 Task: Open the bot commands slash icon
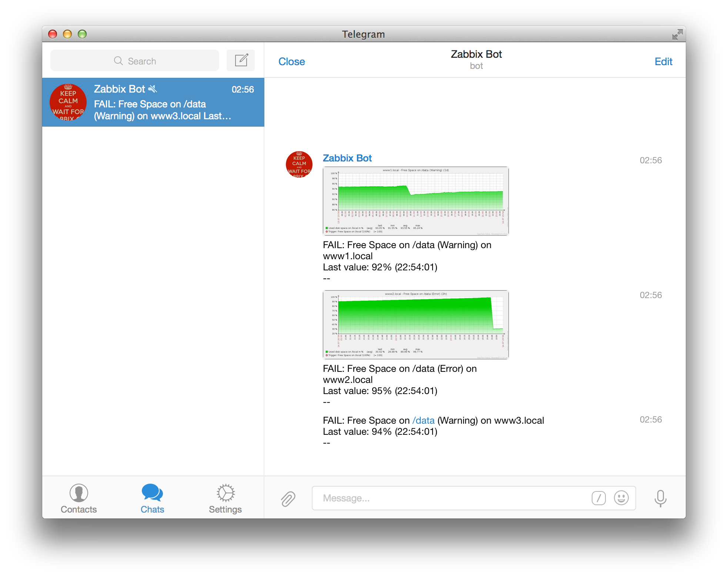[598, 498]
